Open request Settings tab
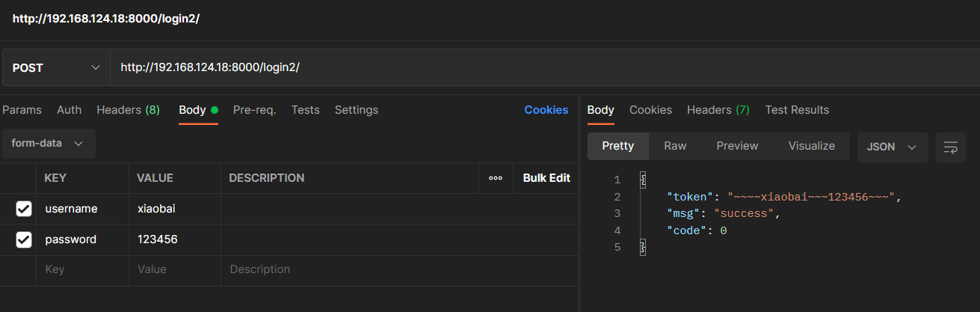 pos(357,110)
